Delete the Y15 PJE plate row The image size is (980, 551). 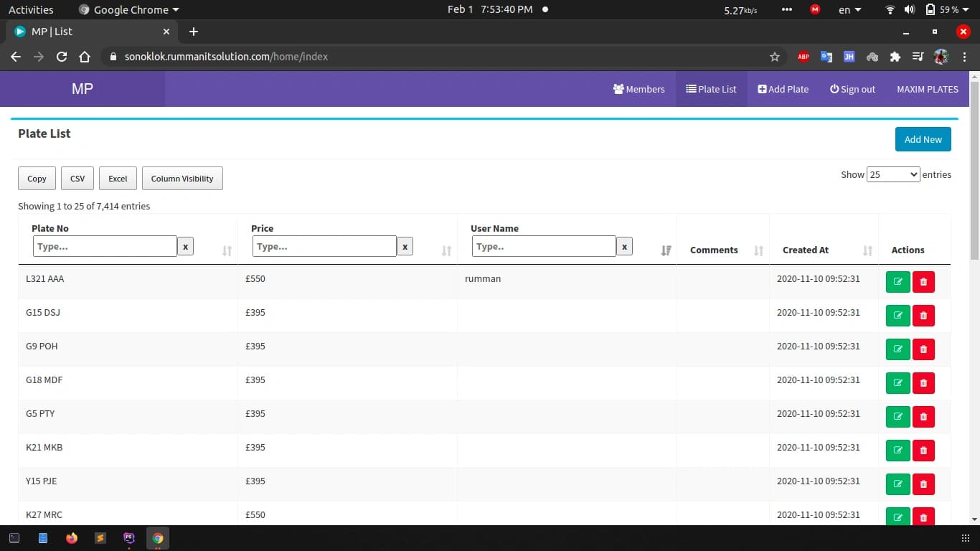(x=923, y=484)
